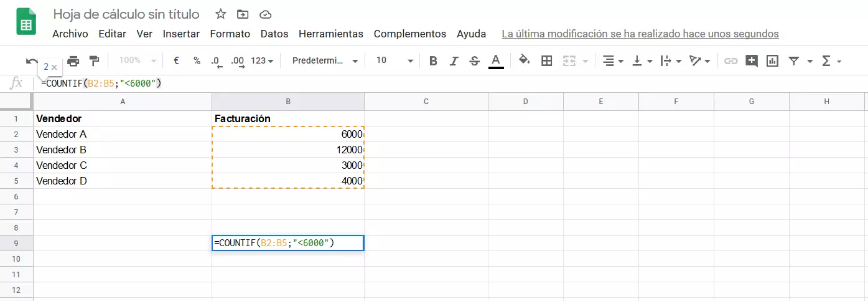Toggle italic formatting

click(x=454, y=60)
